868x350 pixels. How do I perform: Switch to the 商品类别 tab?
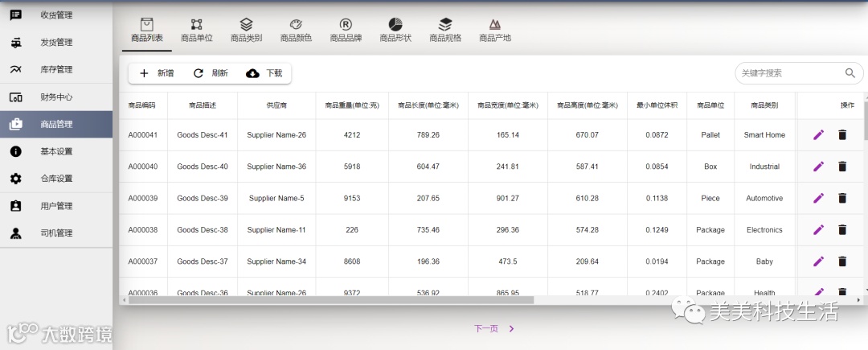pos(247,31)
